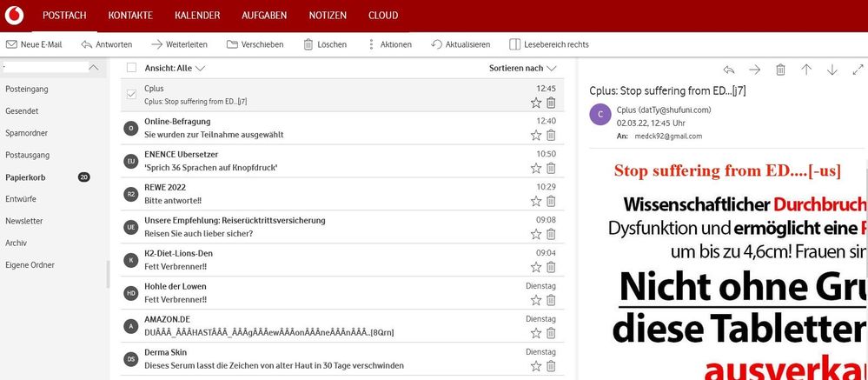Image resolution: width=868 pixels, height=380 pixels.
Task: Click Aktualisieren to refresh the mailbox
Action: [461, 44]
